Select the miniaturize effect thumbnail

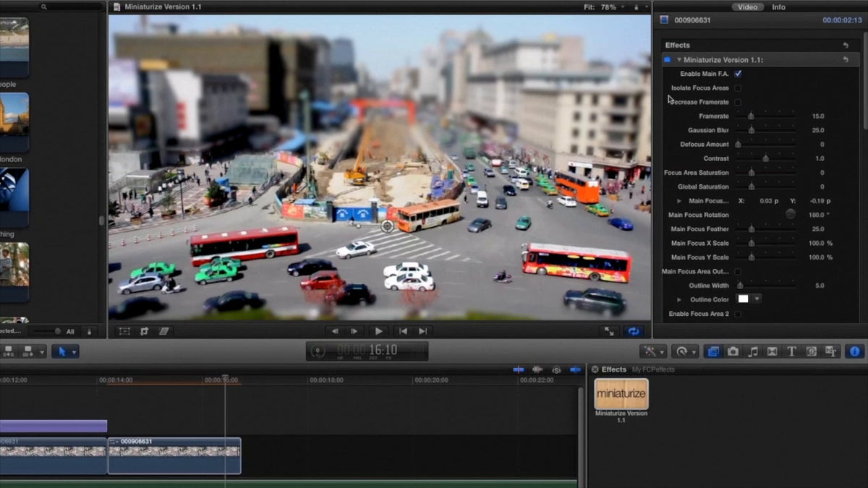(x=621, y=394)
